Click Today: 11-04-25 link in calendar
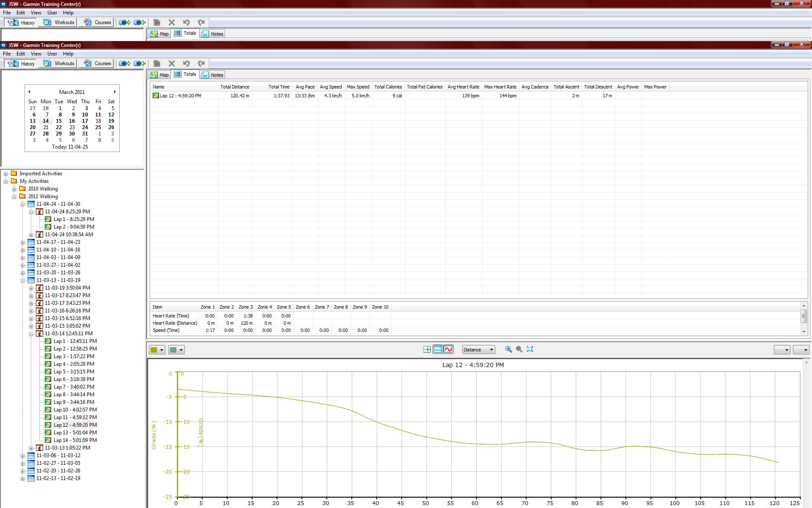The width and height of the screenshot is (812, 508). pyautogui.click(x=70, y=147)
